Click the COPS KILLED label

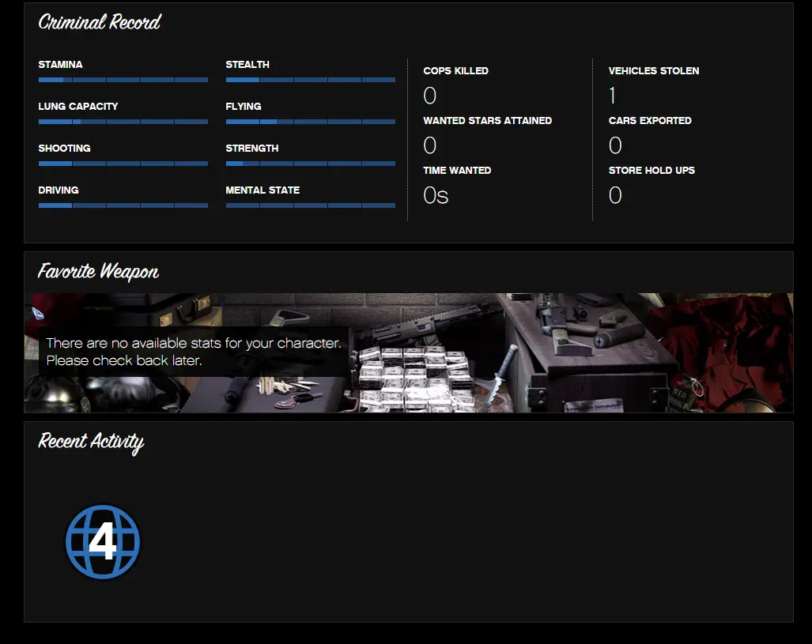455,71
